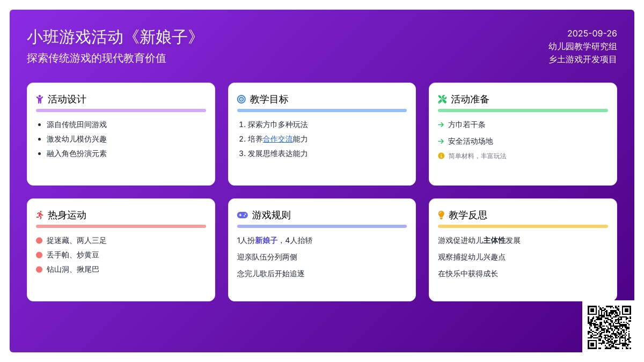Click the green arrow before 安全活动场地
The width and height of the screenshot is (644, 362).
click(x=441, y=141)
